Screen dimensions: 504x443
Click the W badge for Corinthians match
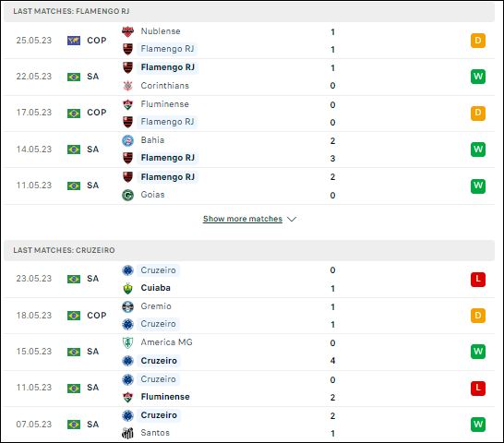tap(477, 77)
